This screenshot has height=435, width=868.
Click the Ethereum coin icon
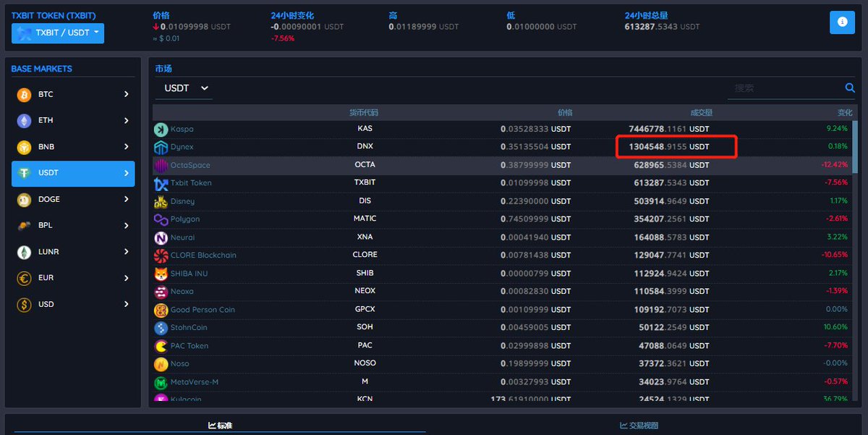click(x=25, y=121)
